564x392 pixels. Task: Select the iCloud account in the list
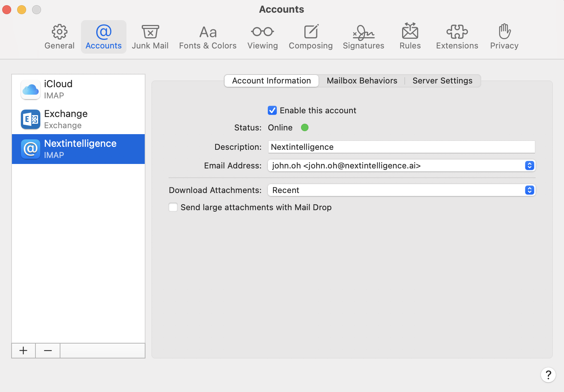(x=78, y=89)
